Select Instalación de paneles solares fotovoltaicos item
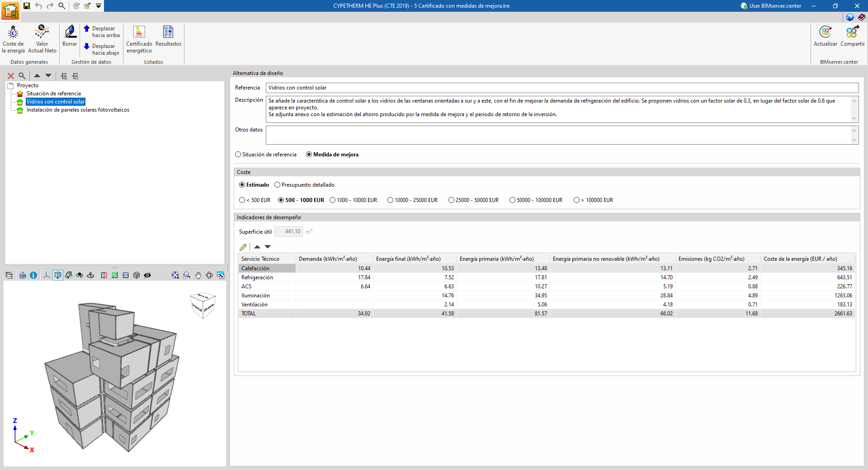 78,110
